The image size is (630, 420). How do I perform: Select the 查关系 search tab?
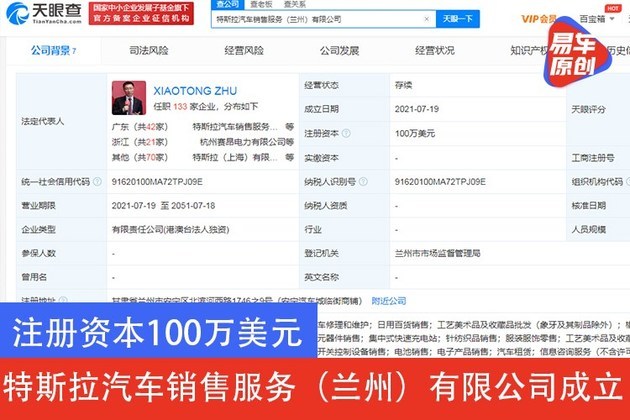point(295,4)
